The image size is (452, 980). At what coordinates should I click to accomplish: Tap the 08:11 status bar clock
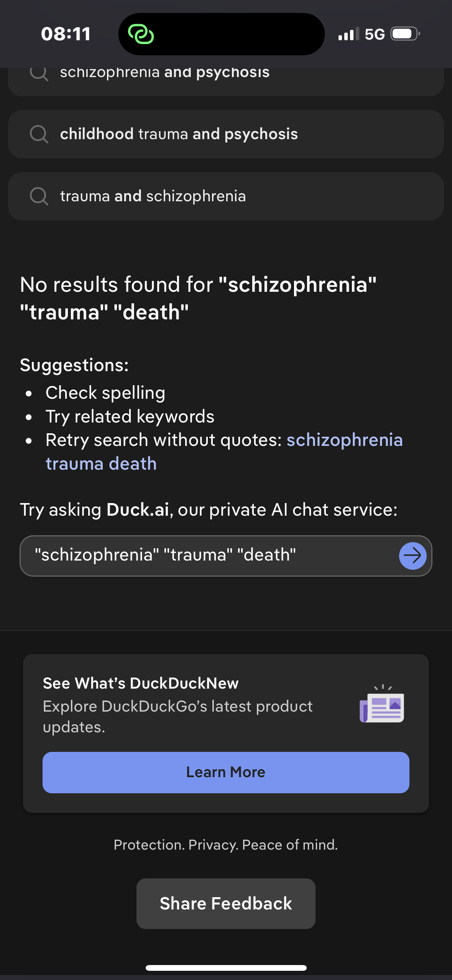pyautogui.click(x=66, y=34)
